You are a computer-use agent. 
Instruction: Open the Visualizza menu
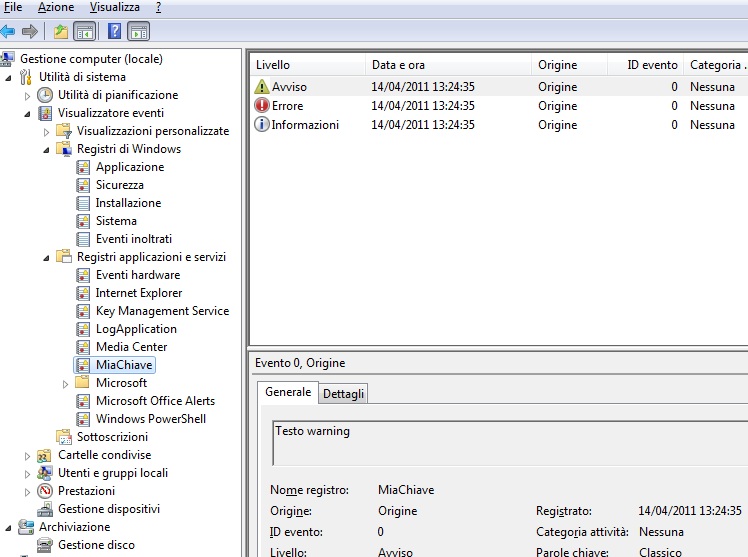click(114, 7)
